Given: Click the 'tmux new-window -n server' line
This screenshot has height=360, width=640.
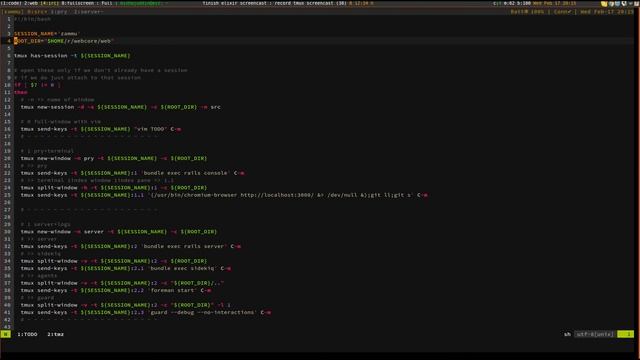Looking at the screenshot, I should tap(119, 232).
